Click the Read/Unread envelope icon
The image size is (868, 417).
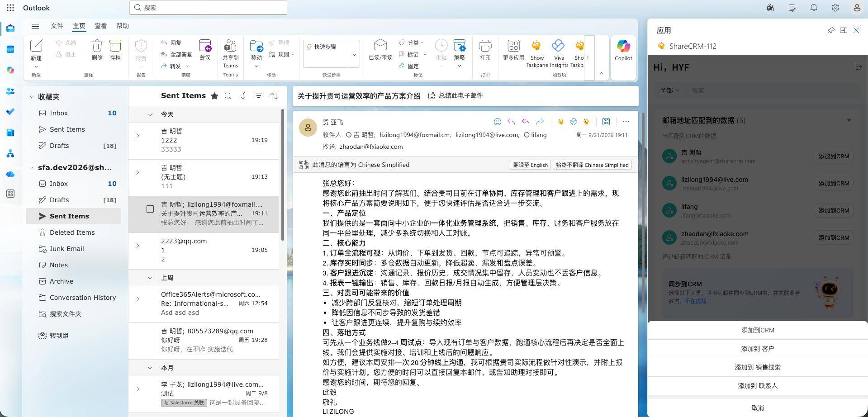click(380, 45)
